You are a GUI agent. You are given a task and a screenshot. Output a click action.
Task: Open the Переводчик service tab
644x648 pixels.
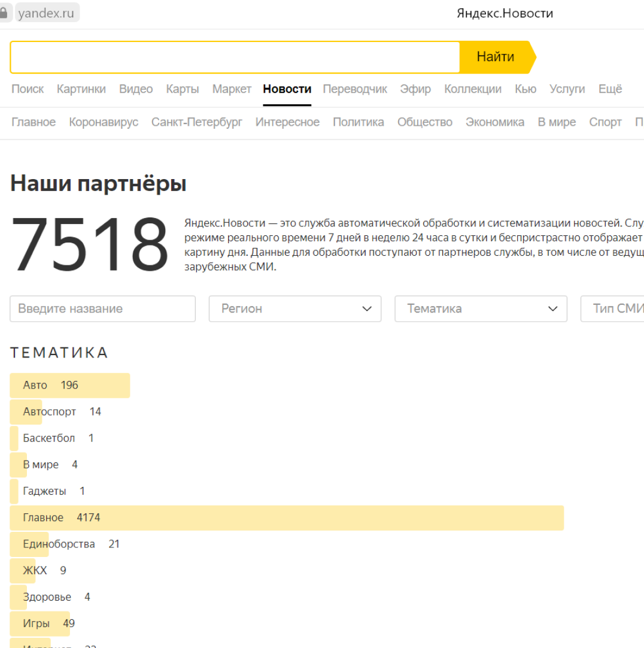pyautogui.click(x=356, y=89)
